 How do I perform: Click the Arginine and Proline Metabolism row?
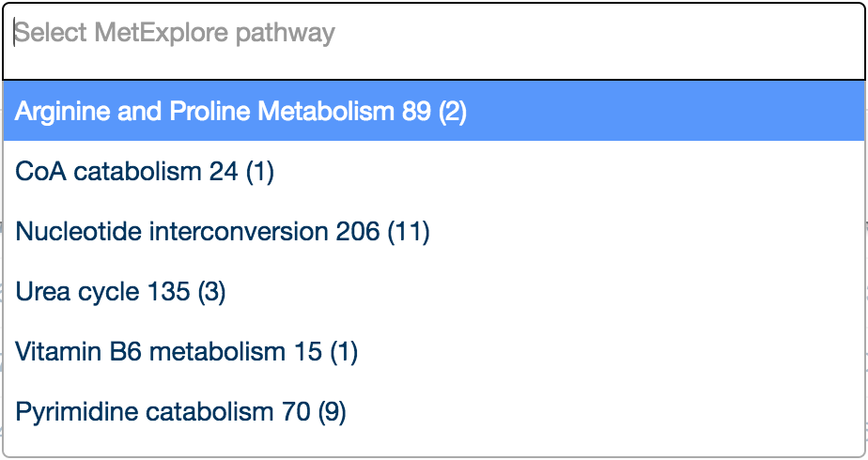433,111
